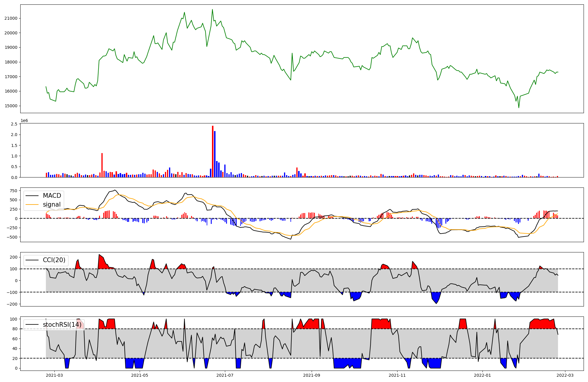
Task: Click the stochRSI(14) legend label
Action: pos(62,325)
